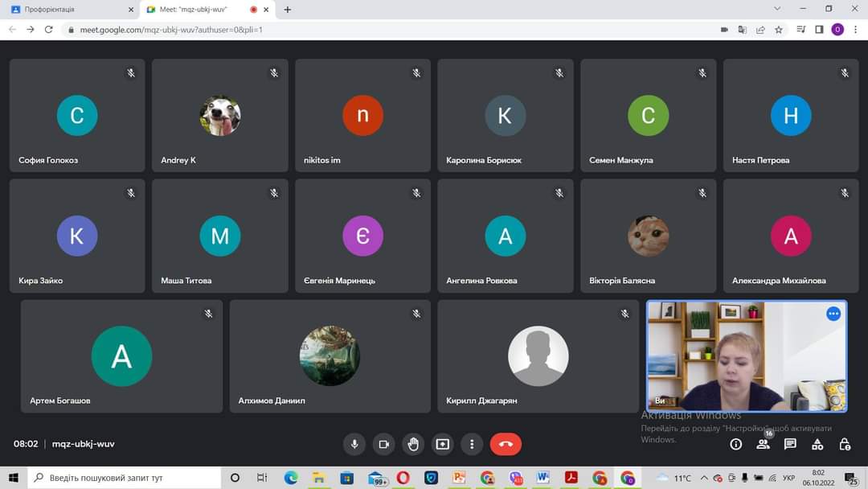Open a new browser tab

(x=288, y=10)
